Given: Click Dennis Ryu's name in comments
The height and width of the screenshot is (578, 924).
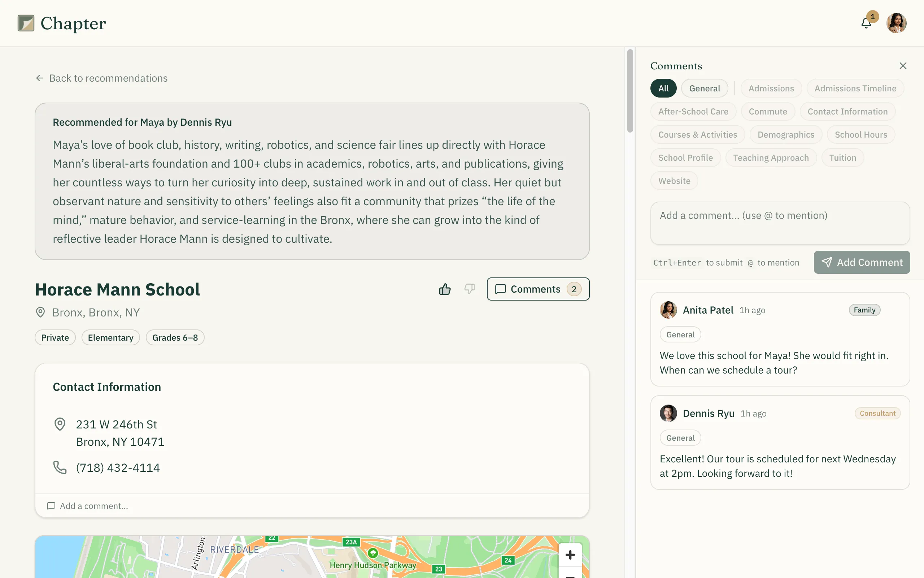Looking at the screenshot, I should (708, 413).
